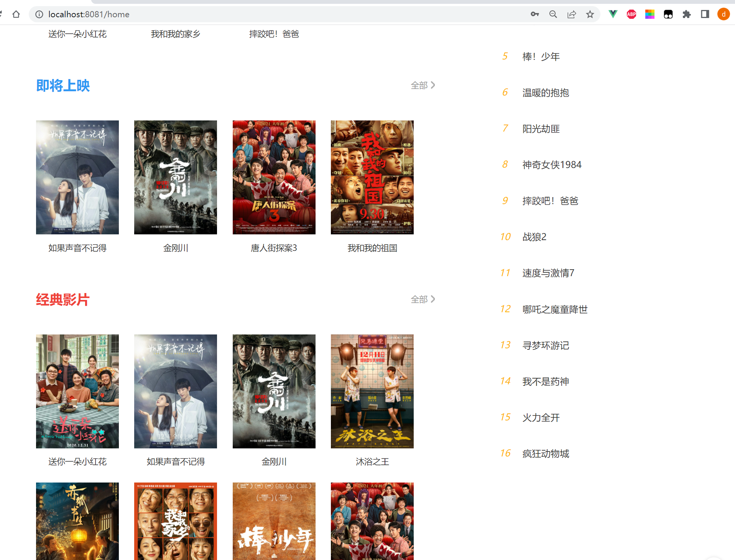This screenshot has height=560, width=735.
Task: Click 我和我的祖国 title below poster
Action: coord(372,248)
